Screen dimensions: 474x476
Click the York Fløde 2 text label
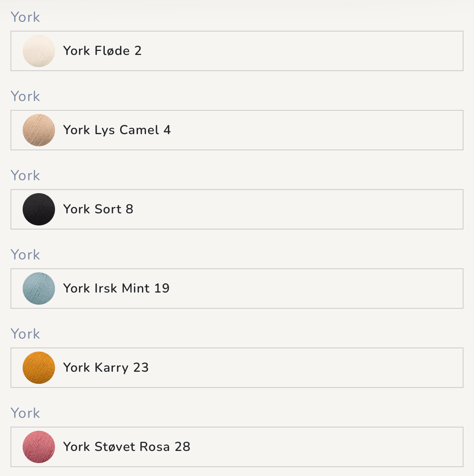click(102, 51)
